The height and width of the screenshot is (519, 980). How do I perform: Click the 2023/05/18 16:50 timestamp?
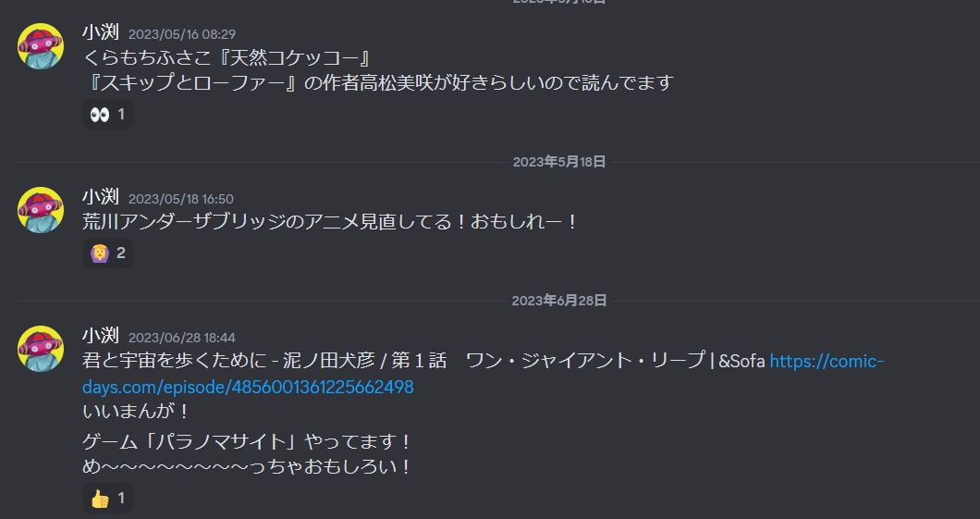coord(180,199)
